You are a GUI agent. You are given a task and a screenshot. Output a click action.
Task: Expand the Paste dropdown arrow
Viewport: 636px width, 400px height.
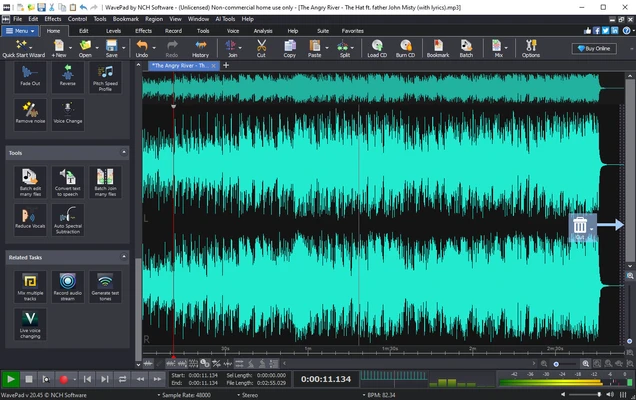(327, 48)
